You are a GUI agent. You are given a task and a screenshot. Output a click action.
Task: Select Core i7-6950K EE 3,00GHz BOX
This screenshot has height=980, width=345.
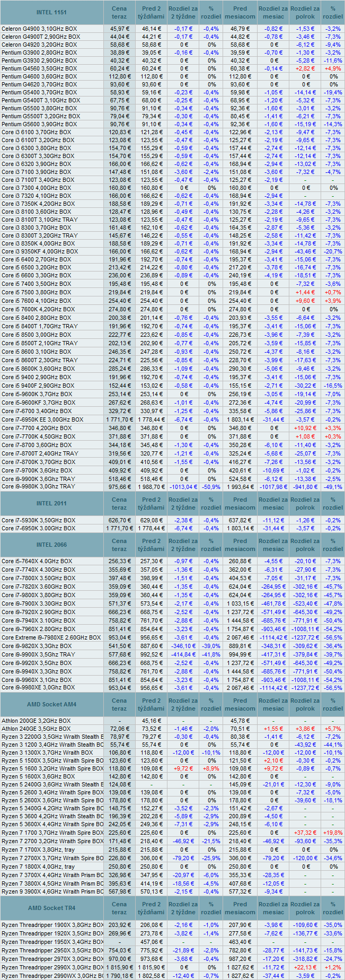(42, 419)
